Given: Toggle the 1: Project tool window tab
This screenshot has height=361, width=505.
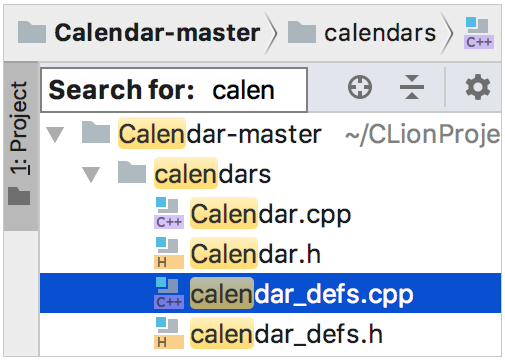Looking at the screenshot, I should 20,145.
